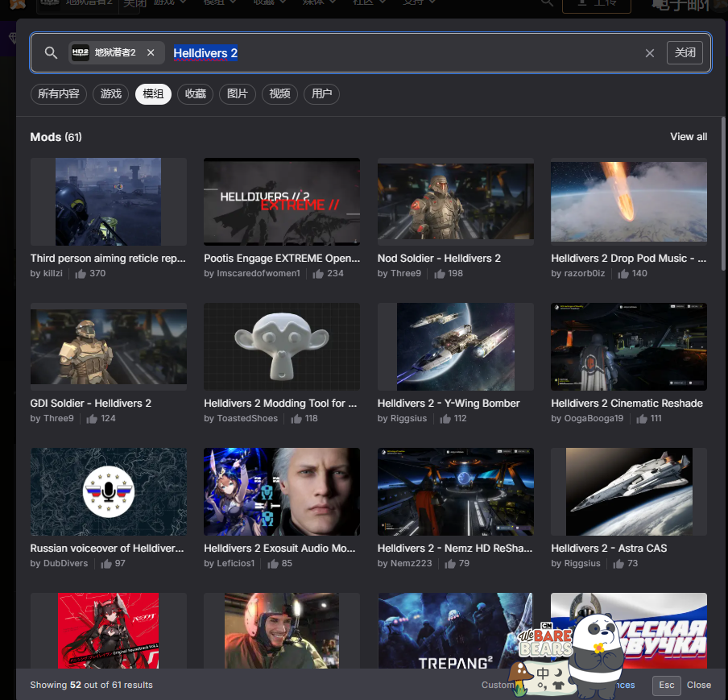
Task: Click the thumbs-up icon showing 124 endorsements
Action: pos(92,419)
